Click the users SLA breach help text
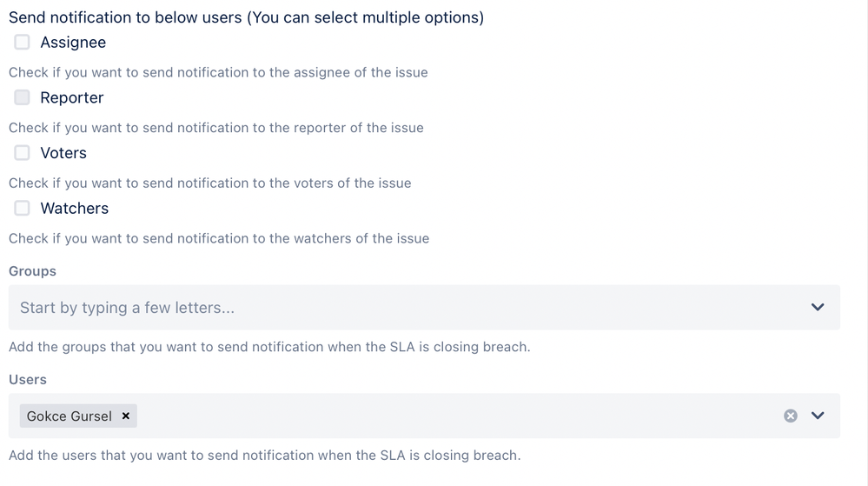The height and width of the screenshot is (486, 868). point(264,455)
